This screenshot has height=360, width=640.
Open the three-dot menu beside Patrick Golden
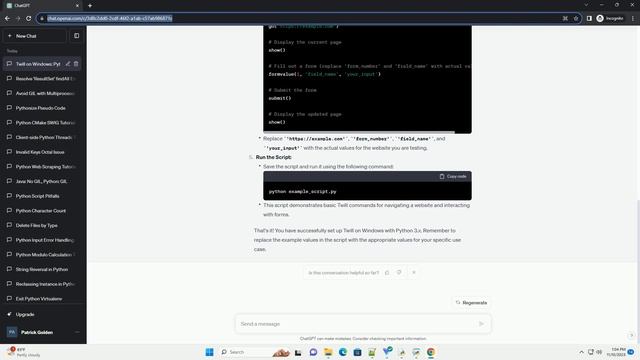(77, 332)
